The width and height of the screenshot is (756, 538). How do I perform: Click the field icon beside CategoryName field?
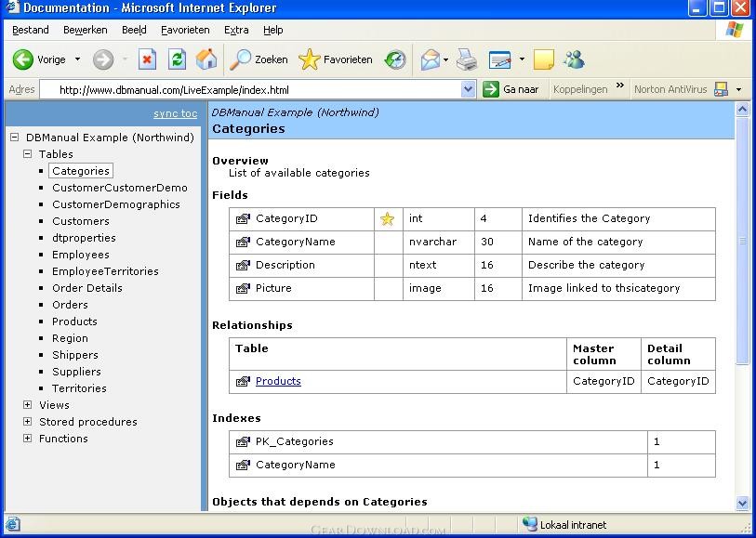coord(243,242)
